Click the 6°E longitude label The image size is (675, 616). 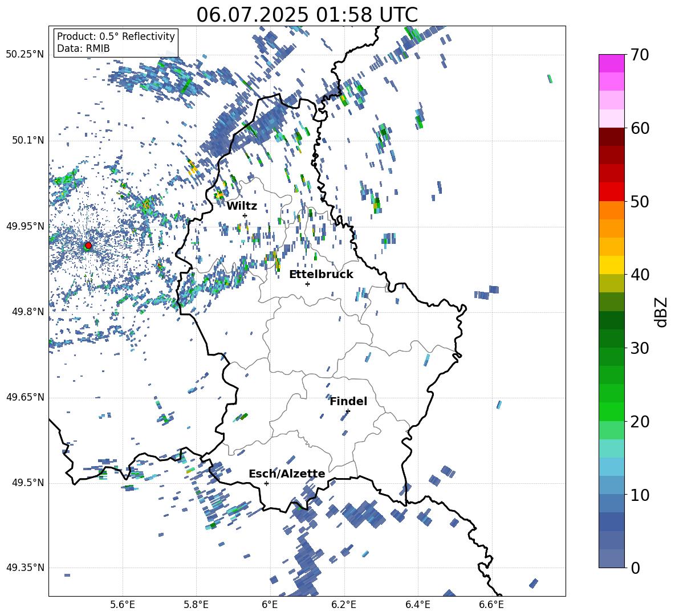pos(270,605)
